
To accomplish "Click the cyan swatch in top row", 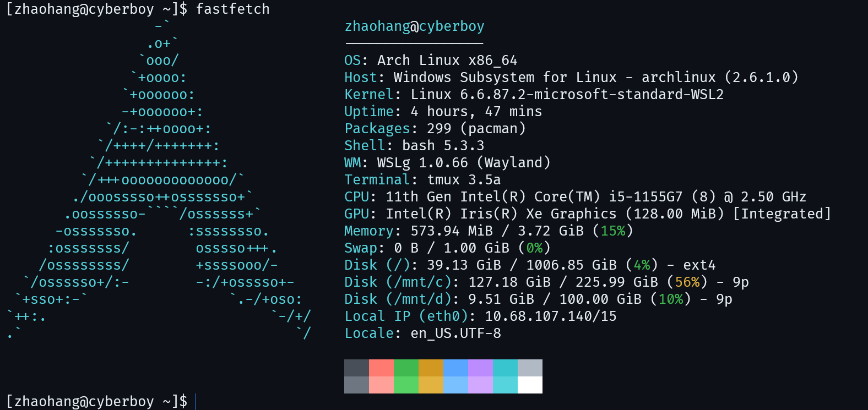I will 505,368.
